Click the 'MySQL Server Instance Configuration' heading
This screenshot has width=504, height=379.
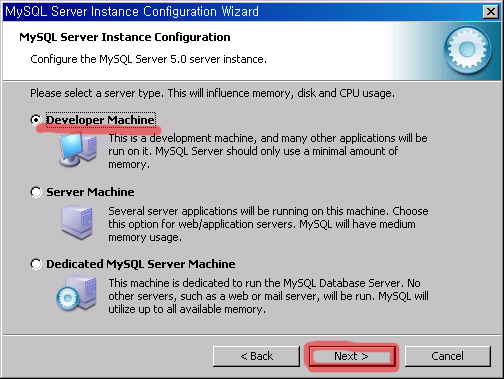(125, 37)
